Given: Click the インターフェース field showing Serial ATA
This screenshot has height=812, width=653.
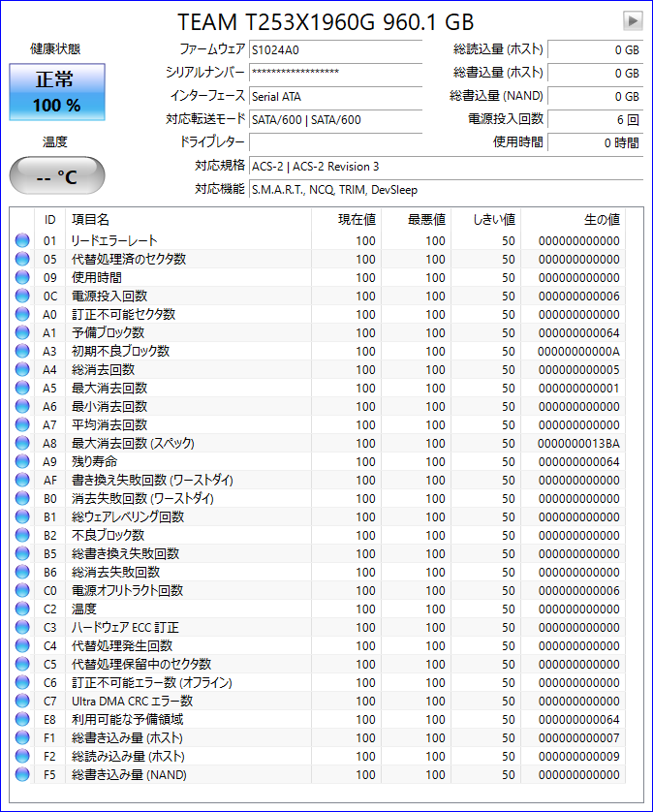Looking at the screenshot, I should (x=335, y=96).
